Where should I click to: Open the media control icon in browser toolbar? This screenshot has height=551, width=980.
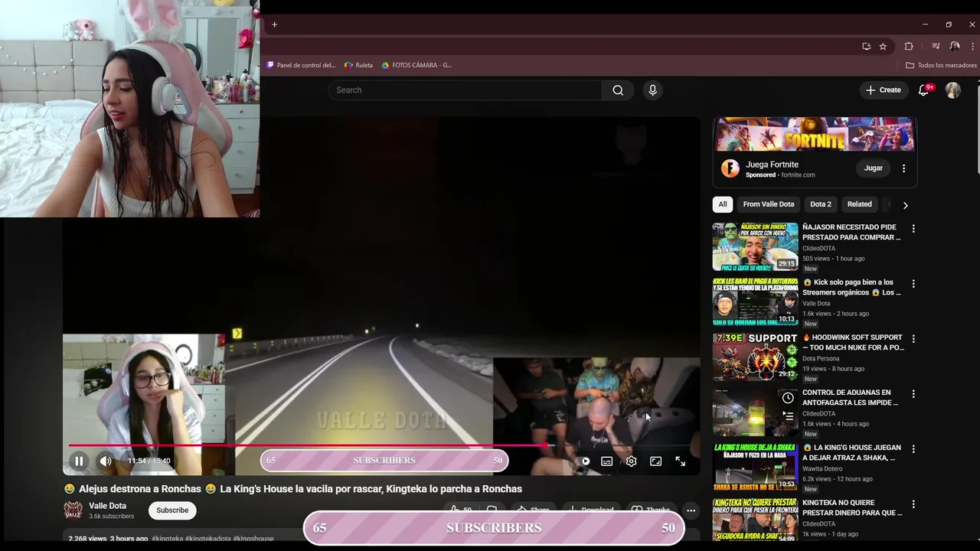click(x=936, y=46)
